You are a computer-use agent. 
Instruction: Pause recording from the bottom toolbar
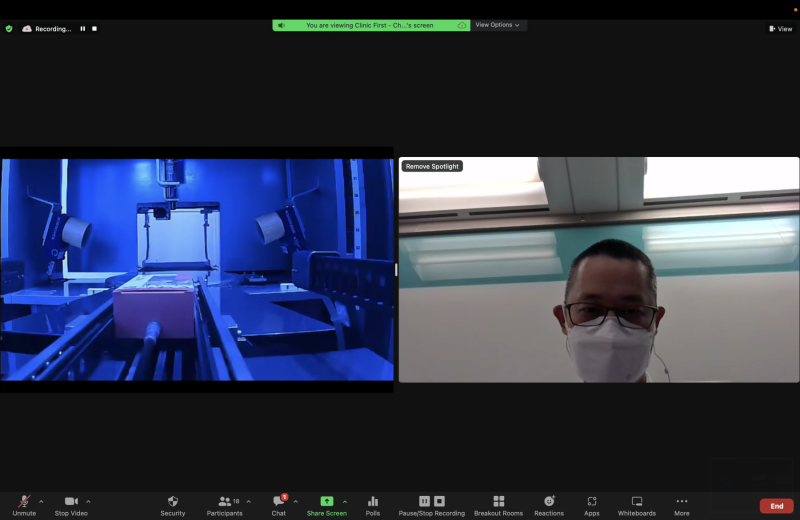point(424,501)
